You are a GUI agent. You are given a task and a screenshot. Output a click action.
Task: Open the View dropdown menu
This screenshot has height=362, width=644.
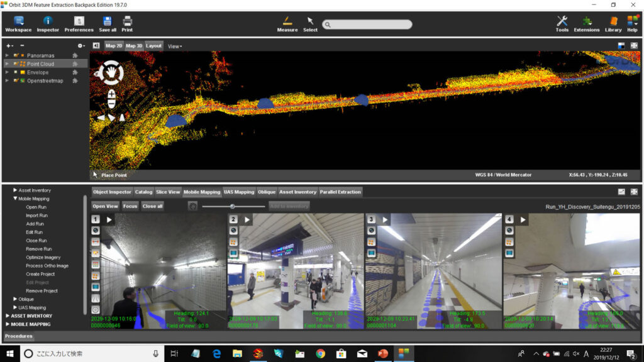pos(175,46)
